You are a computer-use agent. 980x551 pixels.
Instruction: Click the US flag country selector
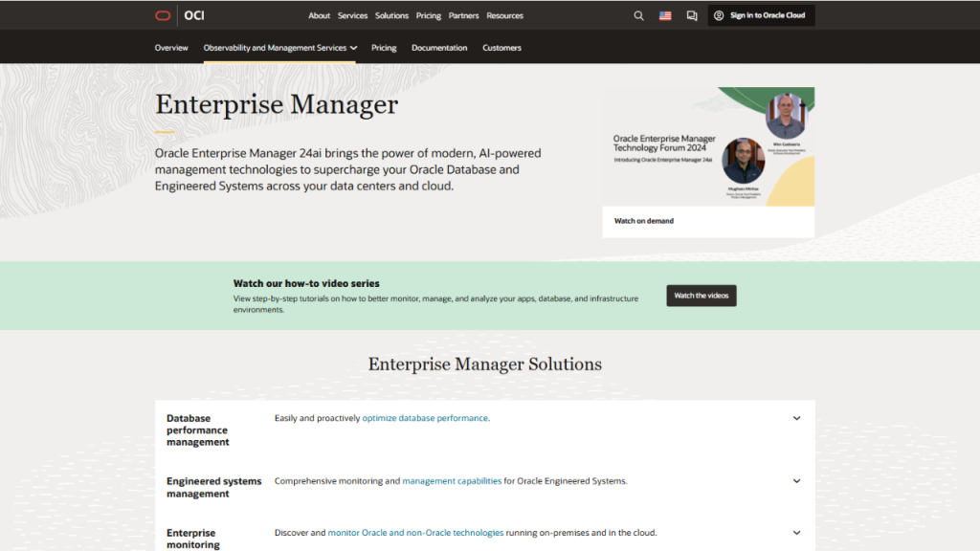(665, 15)
